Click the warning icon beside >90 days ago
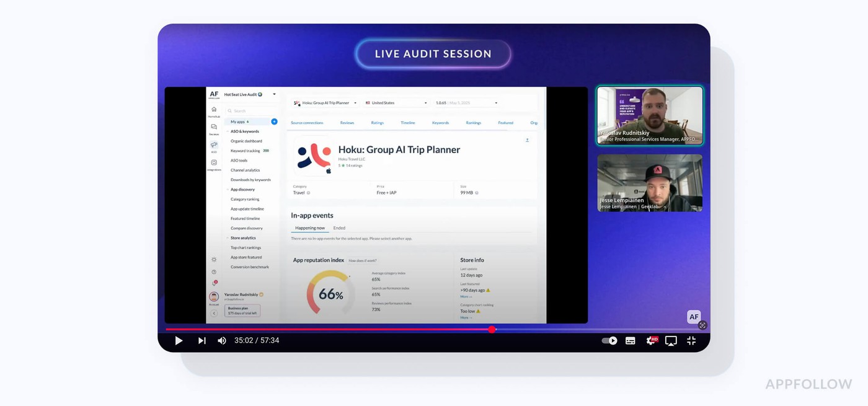 (x=488, y=290)
